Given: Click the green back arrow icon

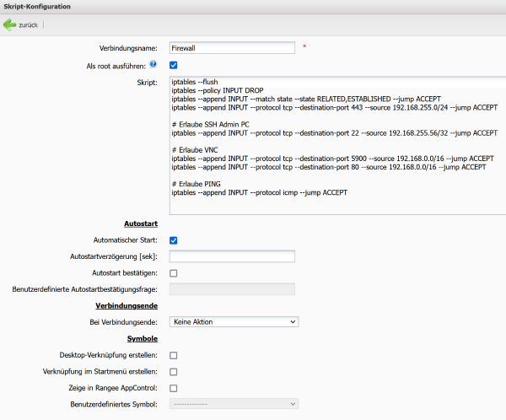Looking at the screenshot, I should coord(10,24).
